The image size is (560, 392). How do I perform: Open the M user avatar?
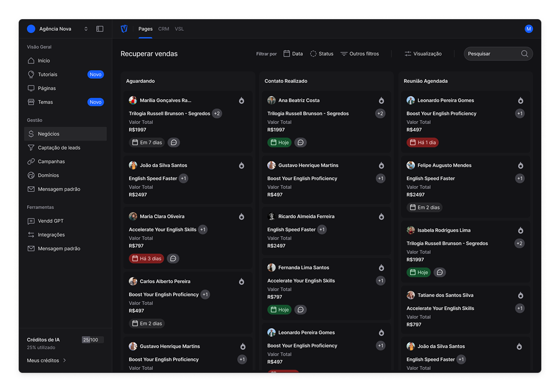pos(529,29)
